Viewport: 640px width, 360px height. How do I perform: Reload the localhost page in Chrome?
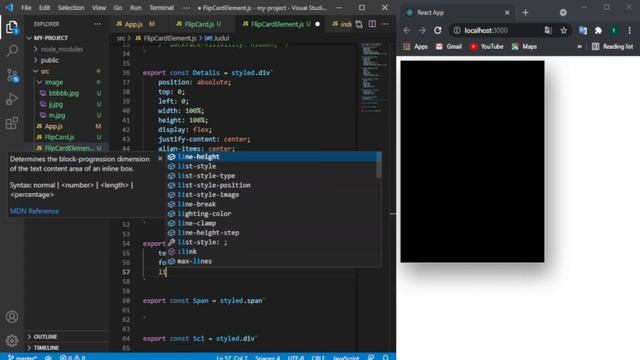click(438, 30)
